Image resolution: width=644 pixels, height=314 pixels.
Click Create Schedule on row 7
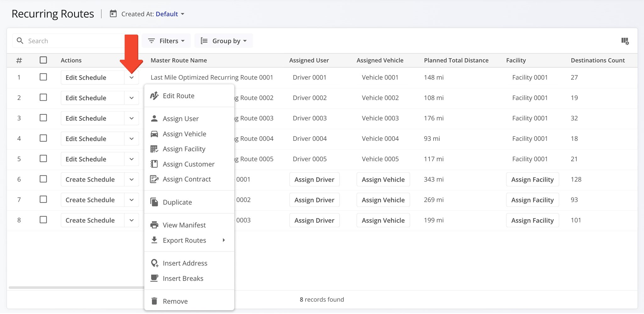pos(90,200)
